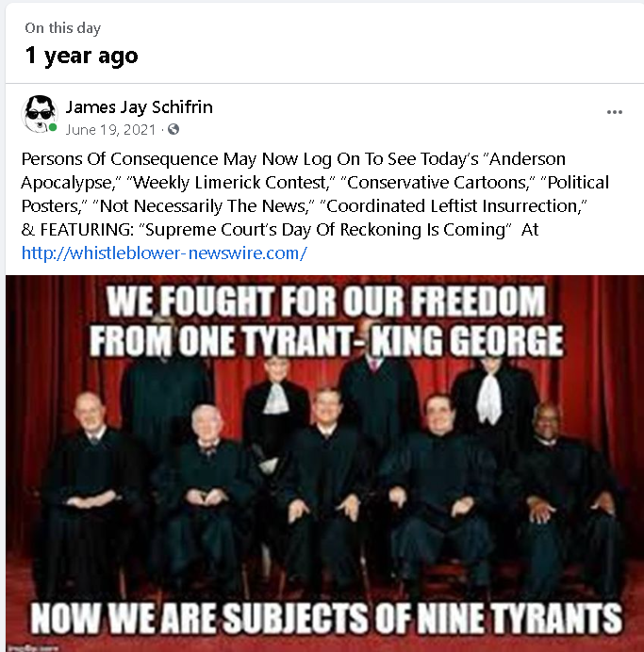Open the Supreme Court meme image

point(324,464)
